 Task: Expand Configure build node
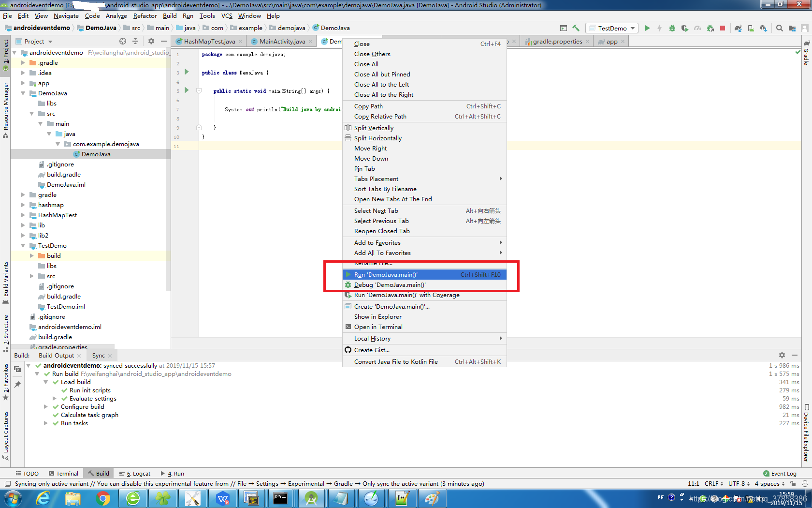click(46, 407)
